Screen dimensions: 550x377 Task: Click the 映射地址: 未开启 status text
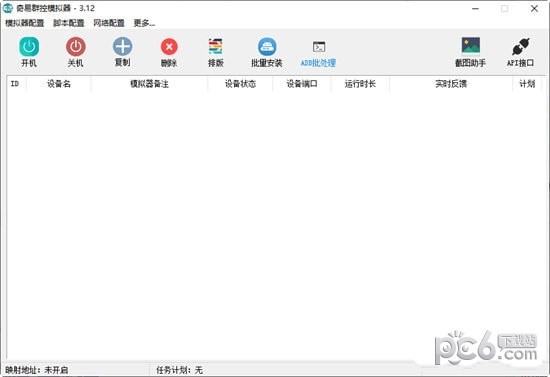pos(37,370)
